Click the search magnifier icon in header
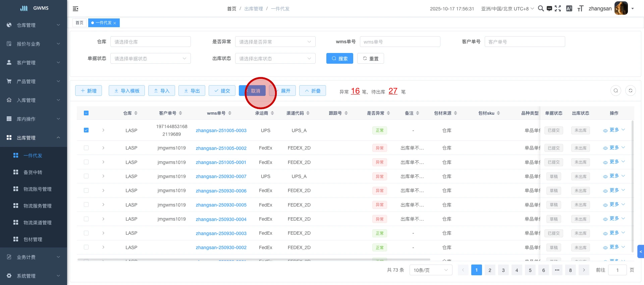This screenshot has height=285, width=644. click(x=541, y=8)
